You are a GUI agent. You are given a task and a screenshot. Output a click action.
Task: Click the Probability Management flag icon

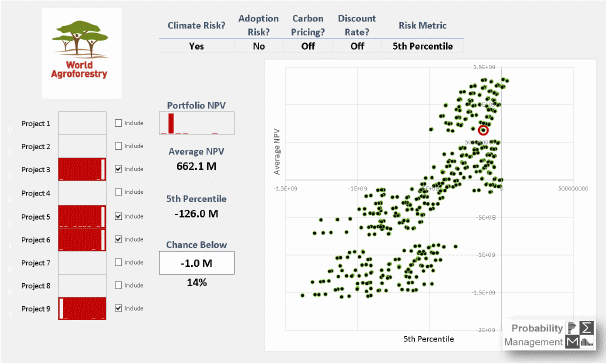(572, 328)
